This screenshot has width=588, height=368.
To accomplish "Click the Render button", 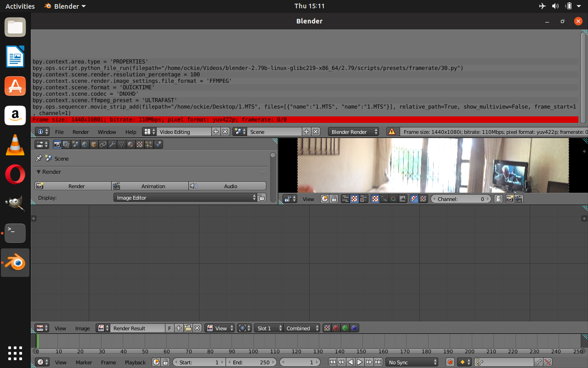I will (73, 186).
